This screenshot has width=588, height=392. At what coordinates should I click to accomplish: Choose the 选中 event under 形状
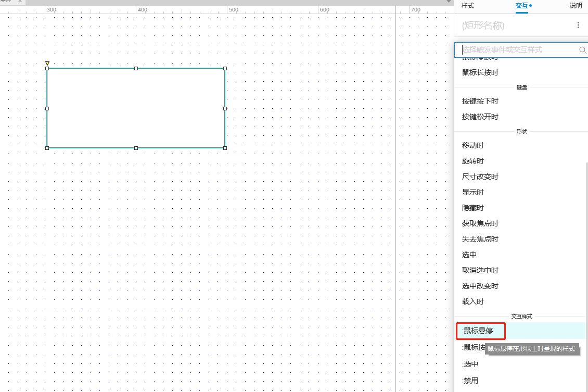point(469,255)
